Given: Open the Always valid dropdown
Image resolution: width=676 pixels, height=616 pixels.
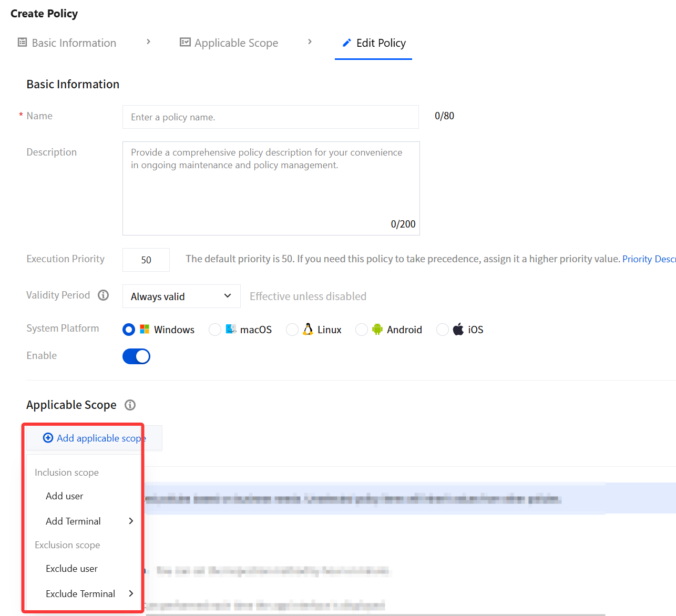Looking at the screenshot, I should [x=181, y=296].
